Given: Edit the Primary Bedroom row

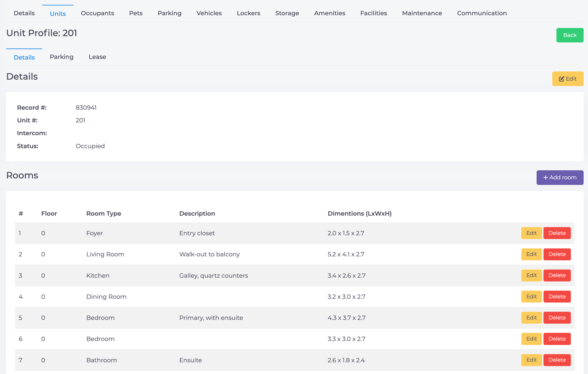Looking at the screenshot, I should click(x=531, y=318).
